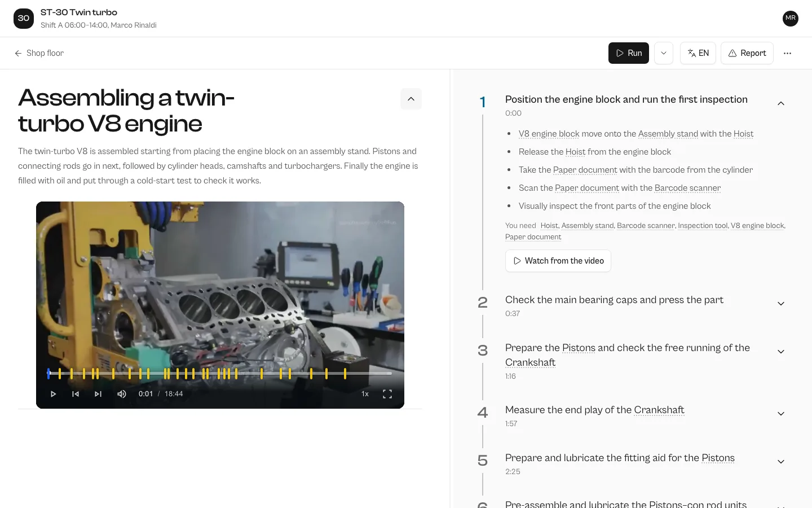Enter fullscreen video mode
The width and height of the screenshot is (812, 508).
pyautogui.click(x=387, y=394)
